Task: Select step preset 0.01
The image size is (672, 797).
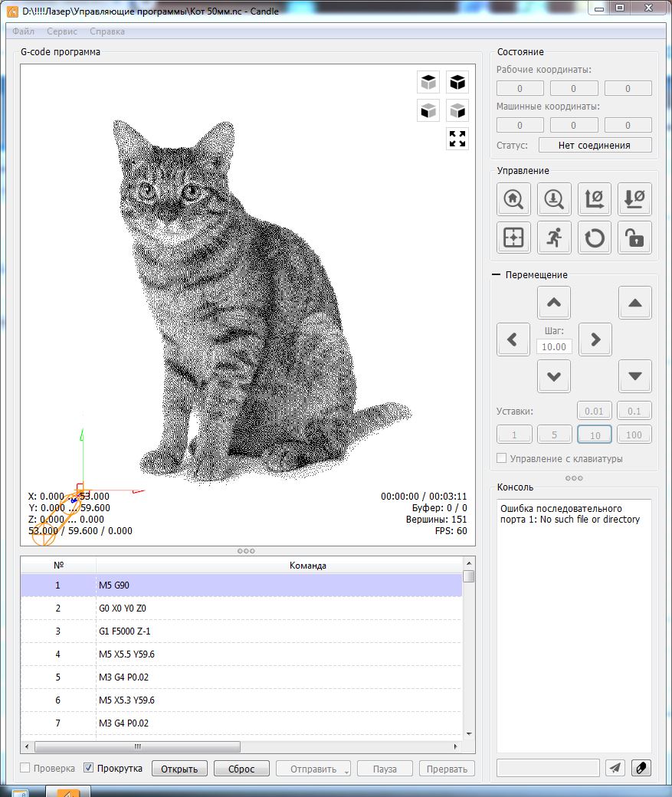Action: 595,411
